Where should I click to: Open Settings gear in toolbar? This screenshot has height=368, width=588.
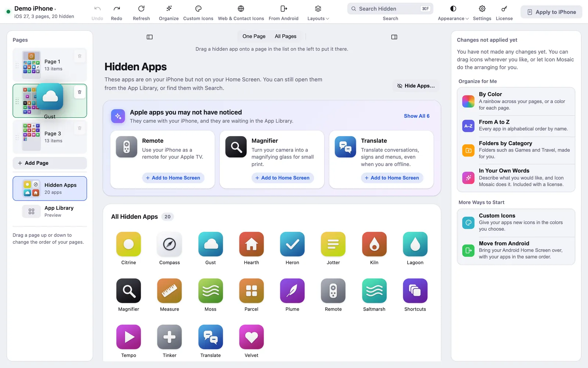tap(482, 13)
